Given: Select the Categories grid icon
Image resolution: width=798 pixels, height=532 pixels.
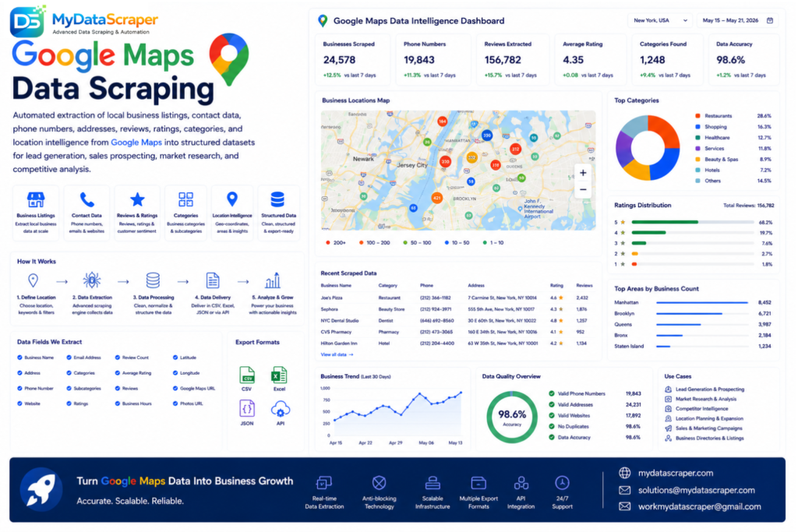Looking at the screenshot, I should [x=185, y=199].
